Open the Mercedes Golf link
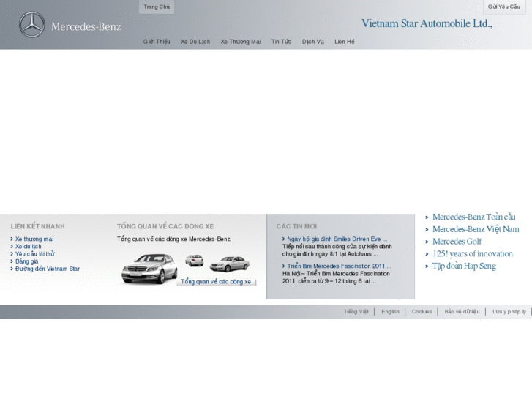Image resolution: width=532 pixels, height=399 pixels. coord(457,242)
